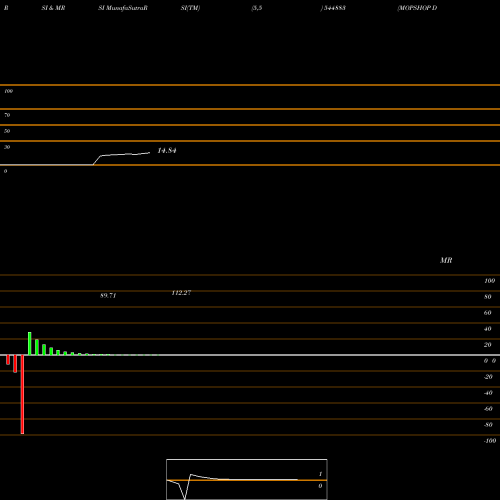This screenshot has width=500, height=500.
Task: Click the '(MOPSHOP D' symbol header text
Action: [x=417, y=8]
